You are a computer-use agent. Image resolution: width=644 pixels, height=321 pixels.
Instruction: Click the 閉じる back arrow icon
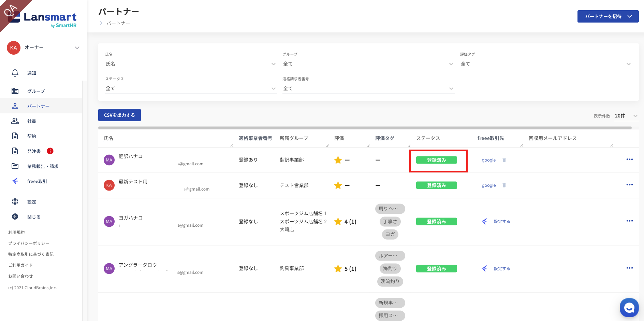tap(15, 217)
